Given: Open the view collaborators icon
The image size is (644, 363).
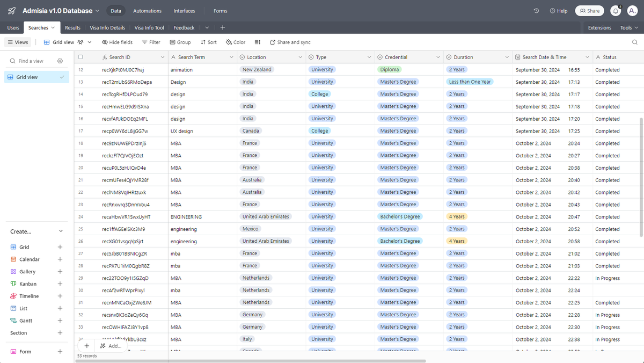Looking at the screenshot, I should point(80,42).
